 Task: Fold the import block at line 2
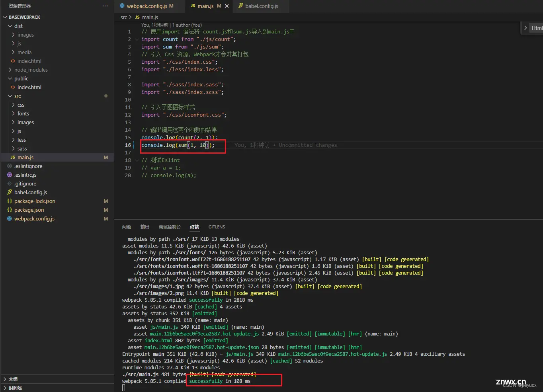(x=137, y=39)
